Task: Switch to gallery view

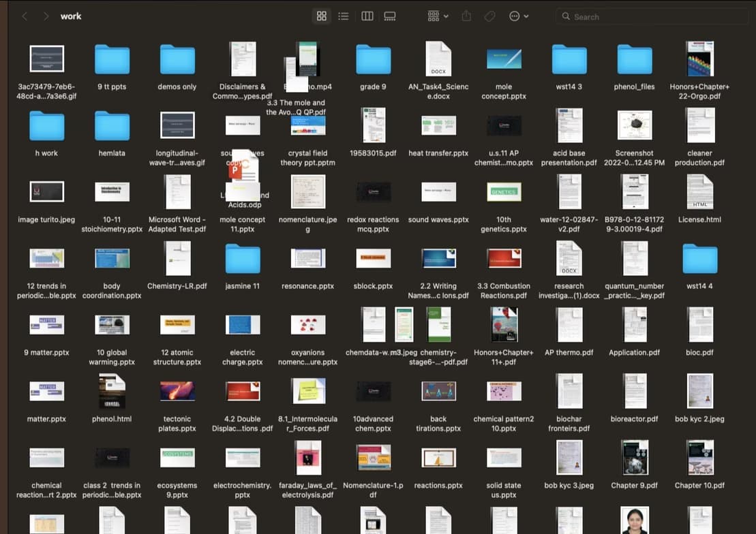Action: pos(390,16)
